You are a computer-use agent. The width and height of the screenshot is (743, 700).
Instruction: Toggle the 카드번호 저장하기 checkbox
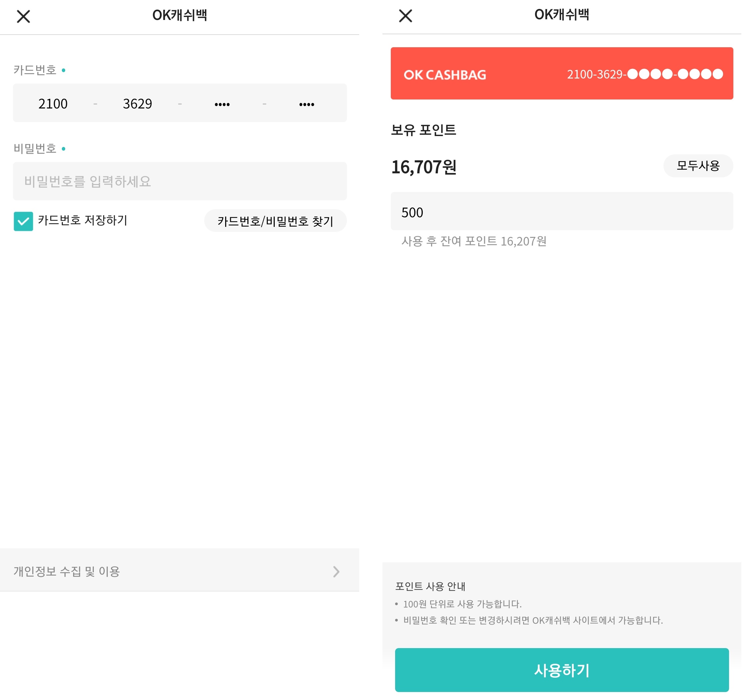[x=23, y=221]
